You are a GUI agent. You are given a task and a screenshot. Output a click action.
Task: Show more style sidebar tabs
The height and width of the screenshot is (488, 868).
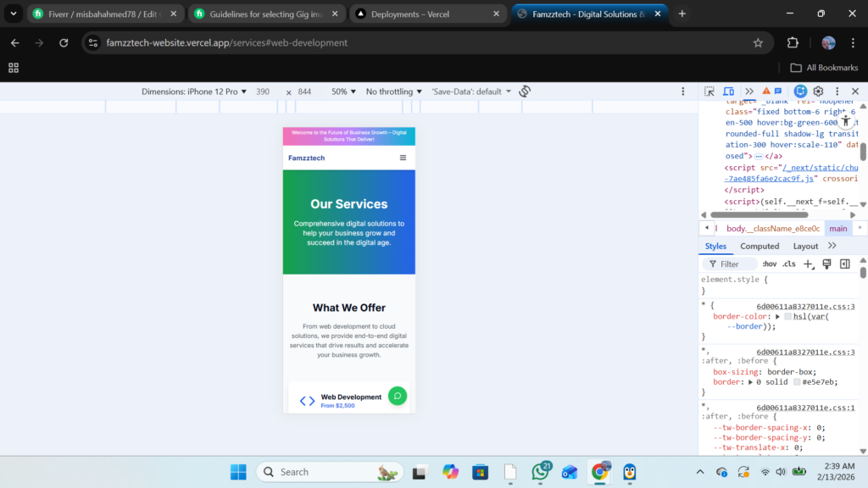pyautogui.click(x=832, y=246)
